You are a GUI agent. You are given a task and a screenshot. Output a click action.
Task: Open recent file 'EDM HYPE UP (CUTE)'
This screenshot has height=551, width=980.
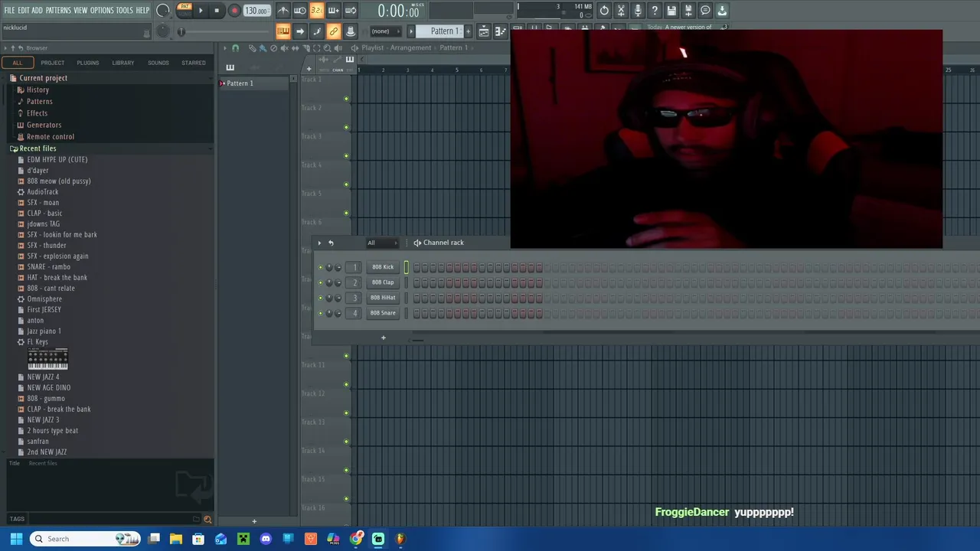pyautogui.click(x=57, y=160)
